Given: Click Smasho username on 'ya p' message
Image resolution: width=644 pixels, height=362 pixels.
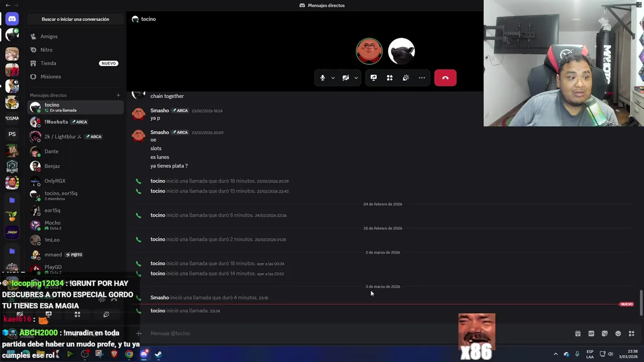Looking at the screenshot, I should (159, 111).
